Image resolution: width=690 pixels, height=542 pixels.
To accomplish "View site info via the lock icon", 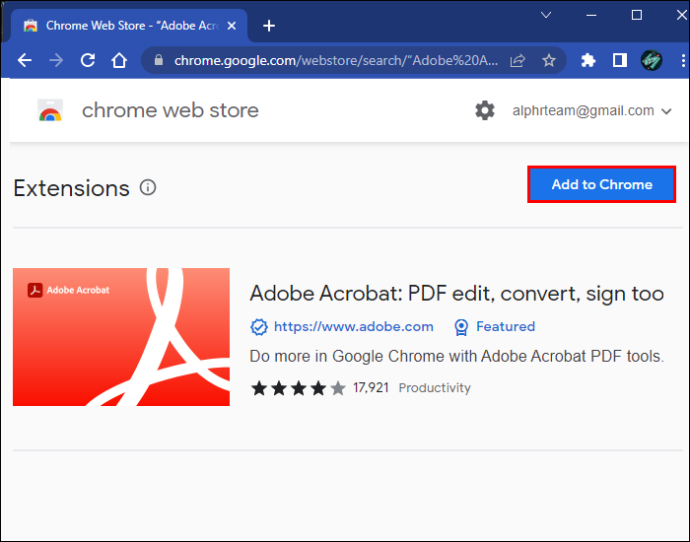I will [x=159, y=60].
